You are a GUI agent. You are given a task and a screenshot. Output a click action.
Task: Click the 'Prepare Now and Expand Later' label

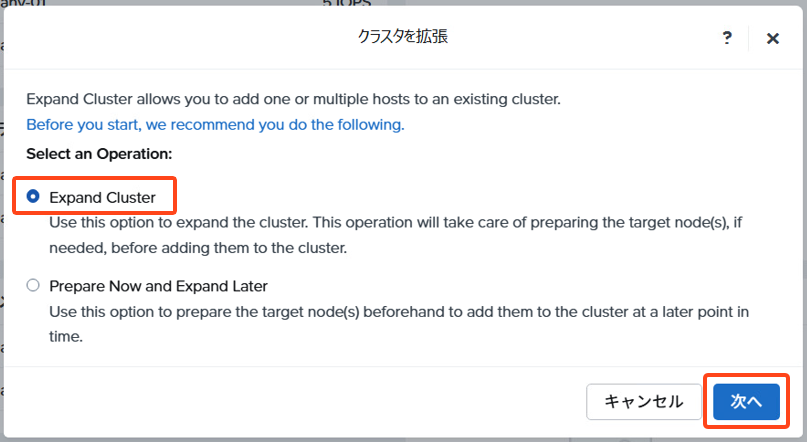pyautogui.click(x=159, y=286)
